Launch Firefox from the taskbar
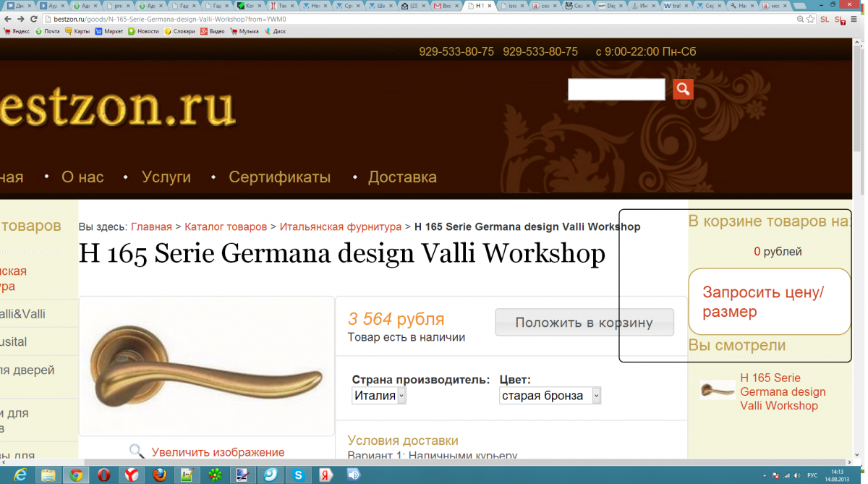Screen dimensions: 868x484 click(x=159, y=475)
